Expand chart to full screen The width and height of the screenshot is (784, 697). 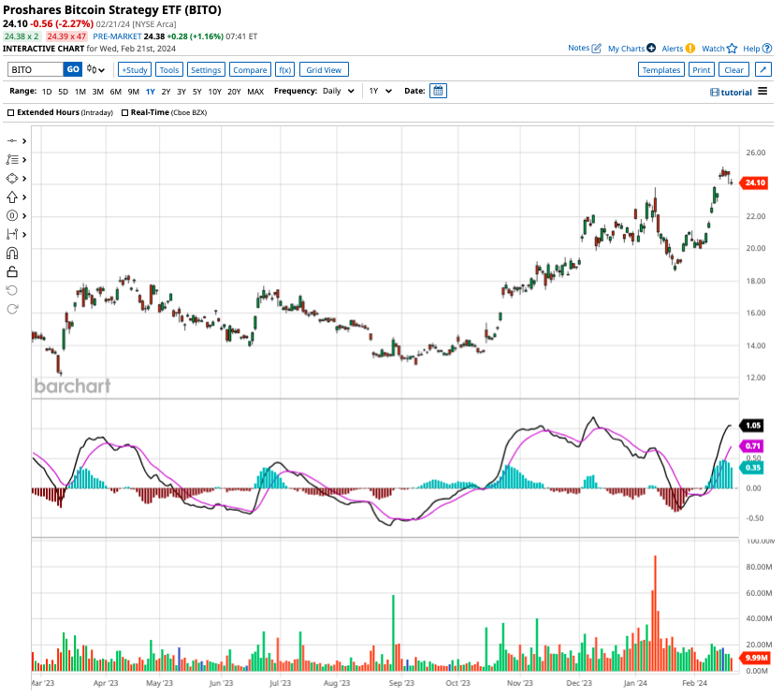click(763, 69)
